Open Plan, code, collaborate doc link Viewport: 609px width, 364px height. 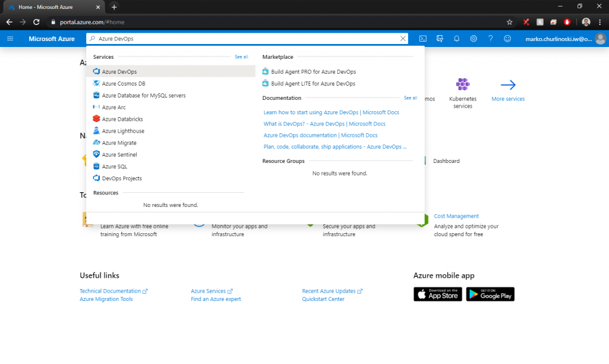[x=335, y=146]
